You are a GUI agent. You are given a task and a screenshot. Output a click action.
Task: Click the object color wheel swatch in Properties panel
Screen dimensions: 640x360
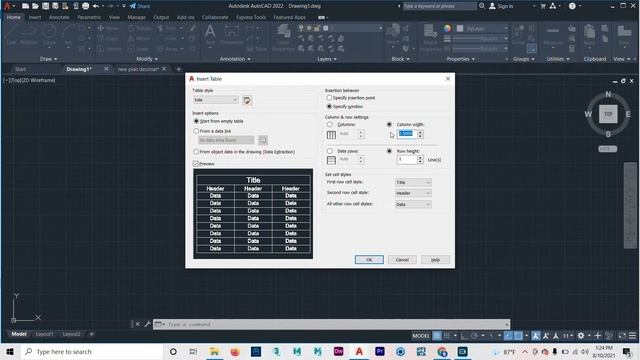click(447, 28)
